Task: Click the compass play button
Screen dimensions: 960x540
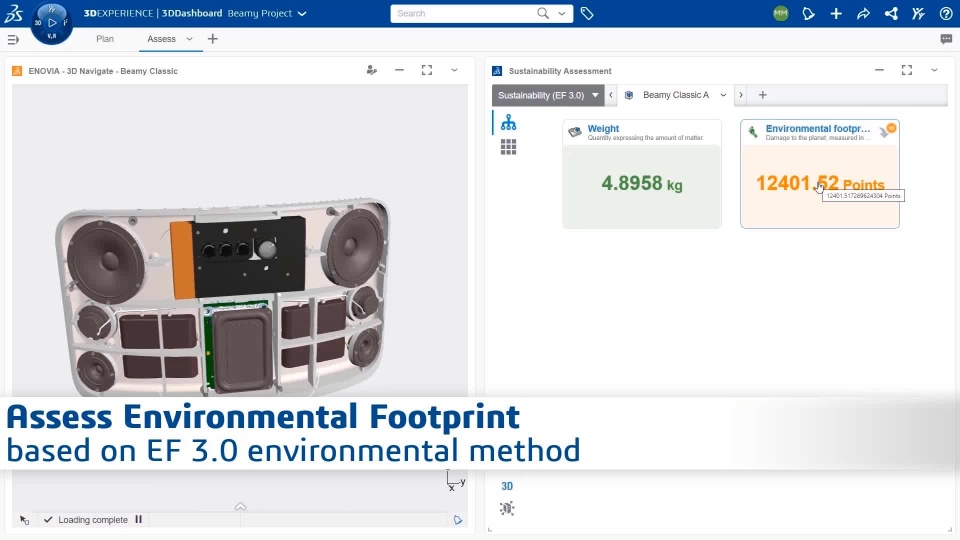Action: (52, 23)
